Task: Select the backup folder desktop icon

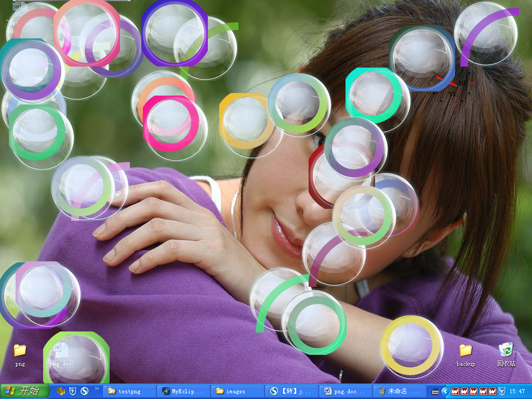Action: coord(465,355)
